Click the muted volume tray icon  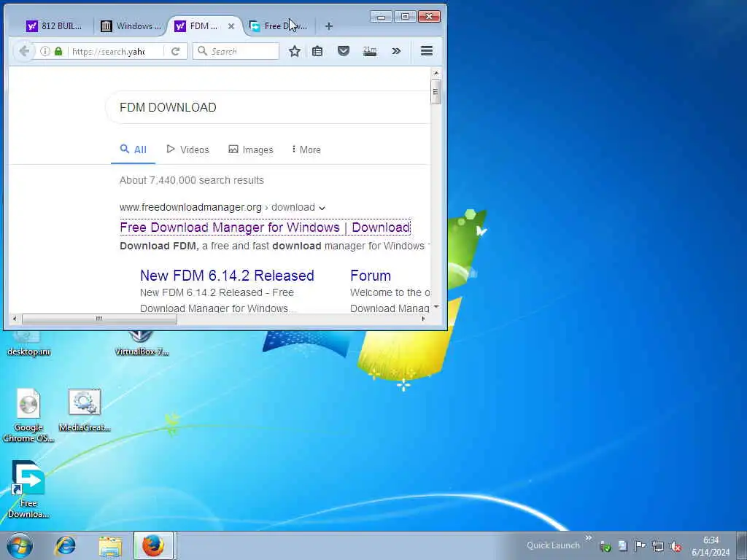click(x=675, y=546)
